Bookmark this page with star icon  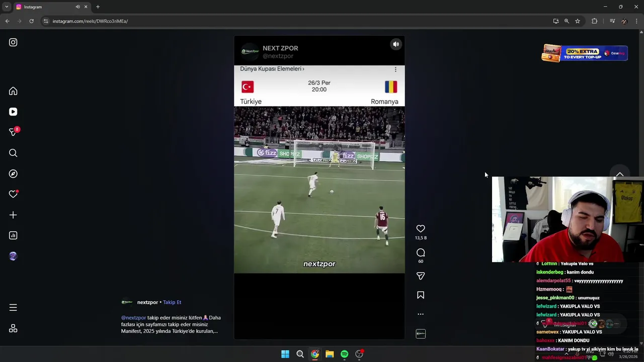578,21
